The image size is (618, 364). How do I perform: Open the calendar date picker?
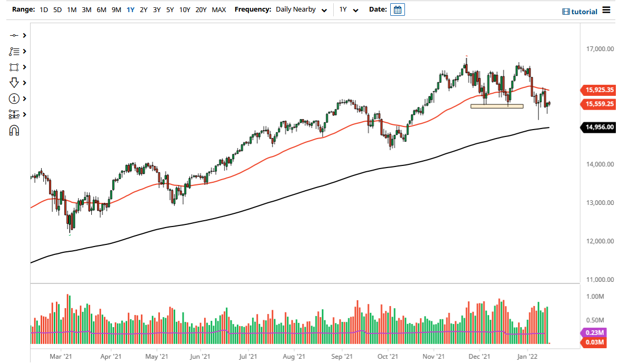[397, 9]
